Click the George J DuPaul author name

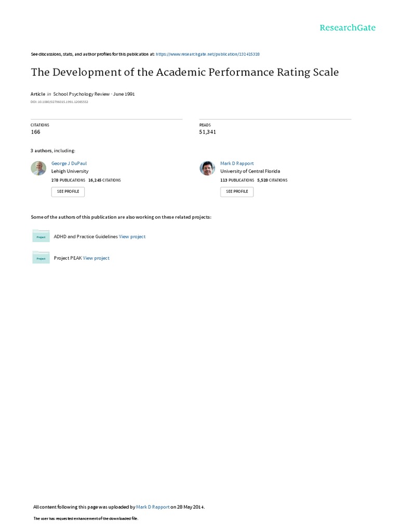[69, 163]
